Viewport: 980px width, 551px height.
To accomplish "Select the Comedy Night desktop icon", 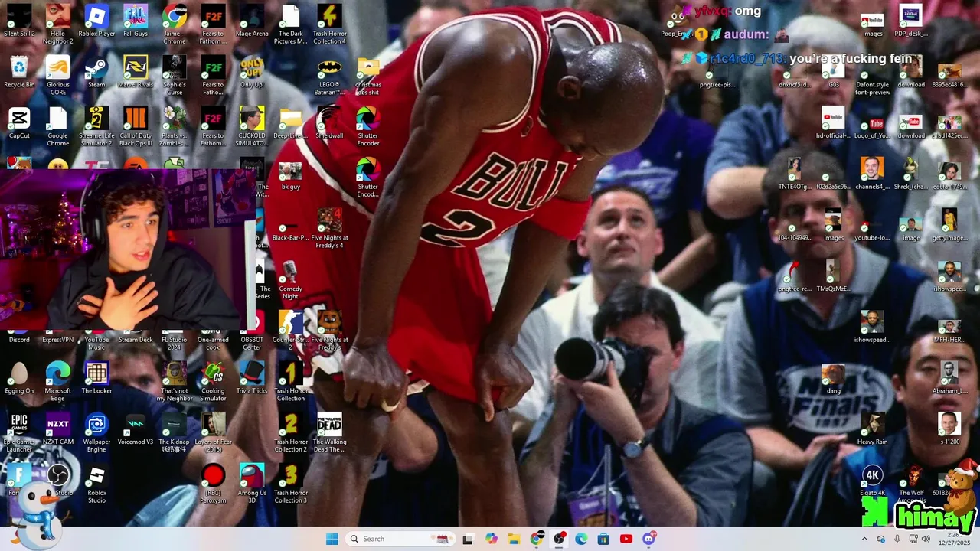I will 290,279.
